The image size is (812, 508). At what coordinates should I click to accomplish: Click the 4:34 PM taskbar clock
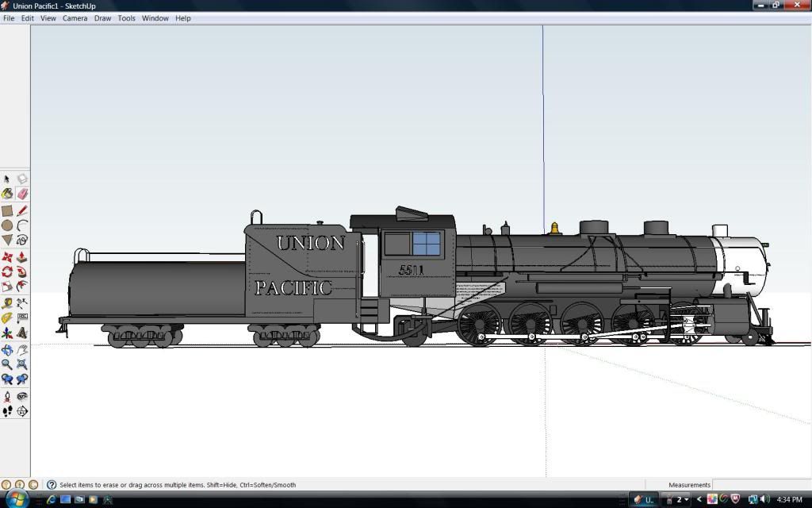coord(790,500)
